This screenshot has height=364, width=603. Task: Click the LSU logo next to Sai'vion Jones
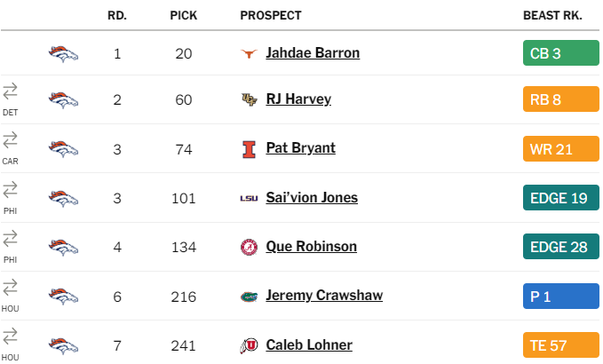click(249, 198)
